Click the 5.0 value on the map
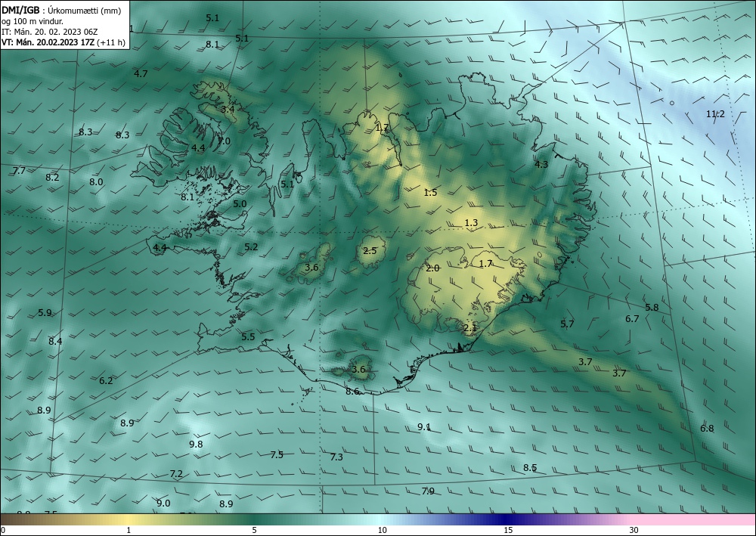Viewport: 756px width, 536px height. [240, 204]
